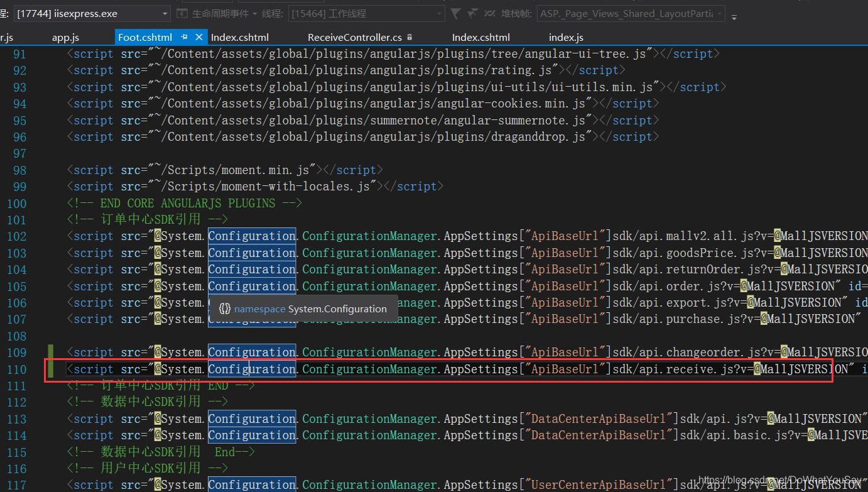Click comment 'END CORE ANGULARJS PLUGINS'
This screenshot has width=868, height=492.
coord(188,204)
